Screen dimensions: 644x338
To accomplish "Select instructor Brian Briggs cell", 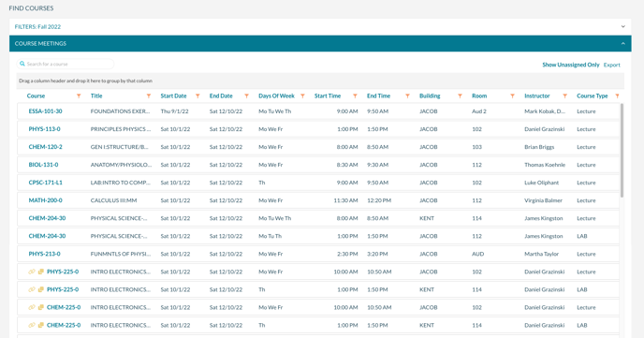I will coord(539,147).
